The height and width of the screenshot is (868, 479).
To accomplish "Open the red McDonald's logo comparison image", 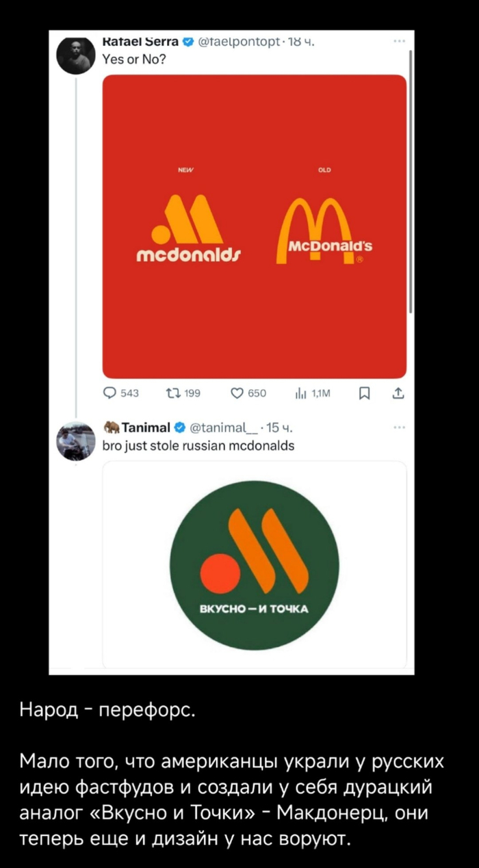I will (254, 226).
